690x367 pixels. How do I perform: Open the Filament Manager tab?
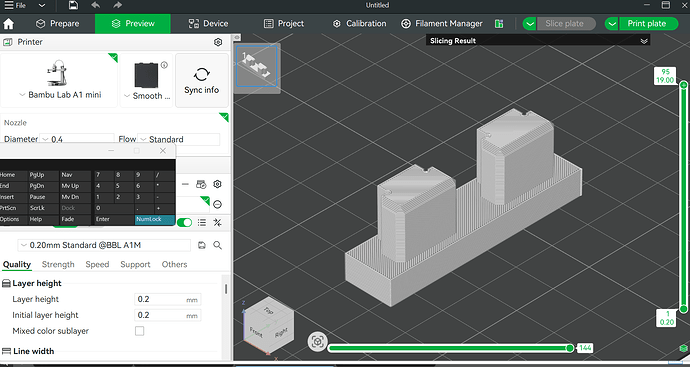(x=442, y=24)
